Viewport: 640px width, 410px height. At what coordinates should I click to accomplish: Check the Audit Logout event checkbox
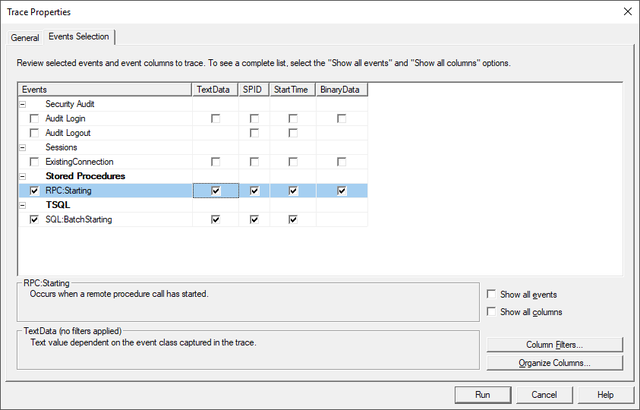(34, 133)
